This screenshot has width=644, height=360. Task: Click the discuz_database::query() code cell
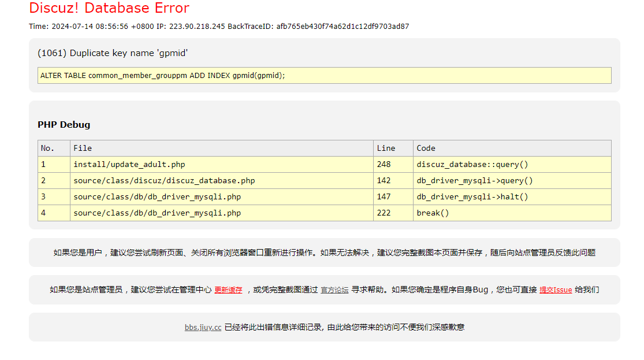(x=472, y=165)
